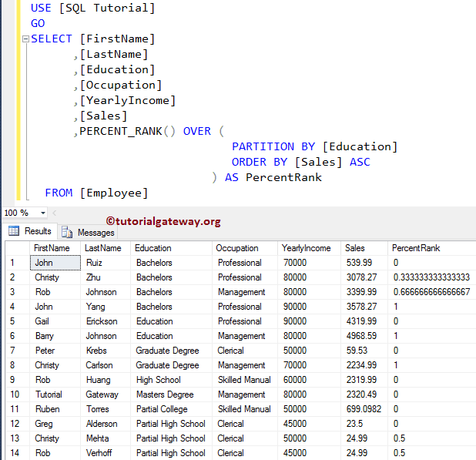Place cursor on [Employee] in FROM clause
The image size is (476, 460).
[x=114, y=193]
